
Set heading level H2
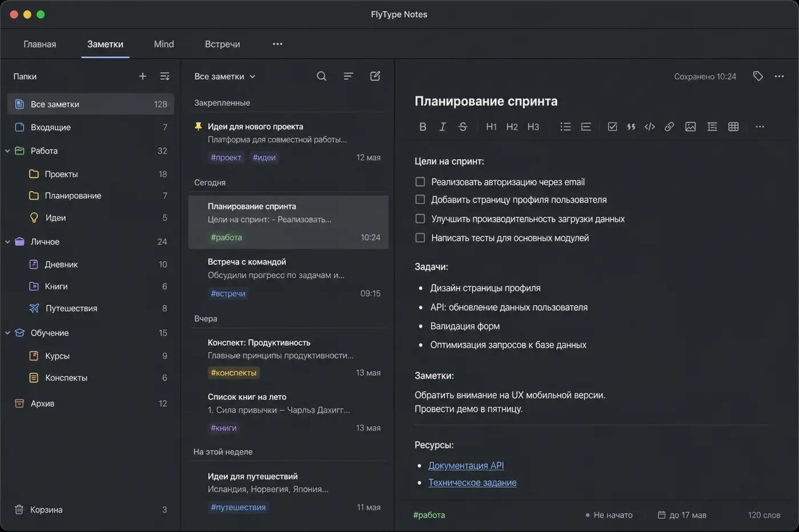512,127
